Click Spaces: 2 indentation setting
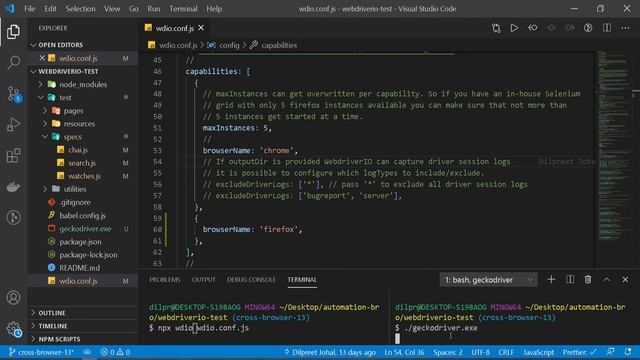 (x=448, y=352)
